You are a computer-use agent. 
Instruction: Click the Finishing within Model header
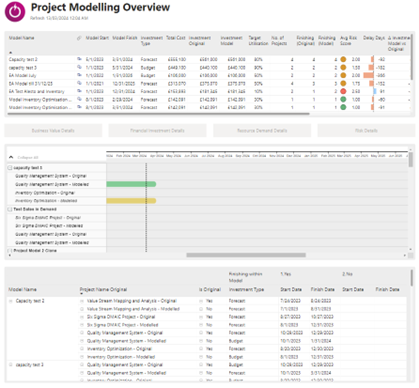245,277
